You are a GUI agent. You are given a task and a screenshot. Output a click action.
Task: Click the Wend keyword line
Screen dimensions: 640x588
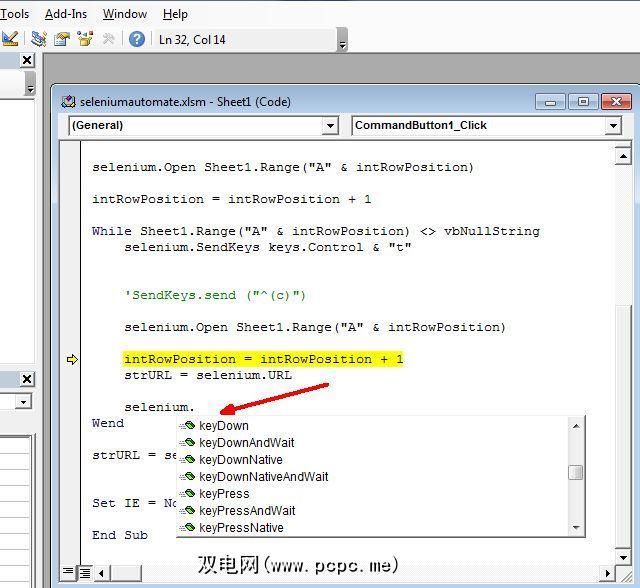(x=108, y=423)
